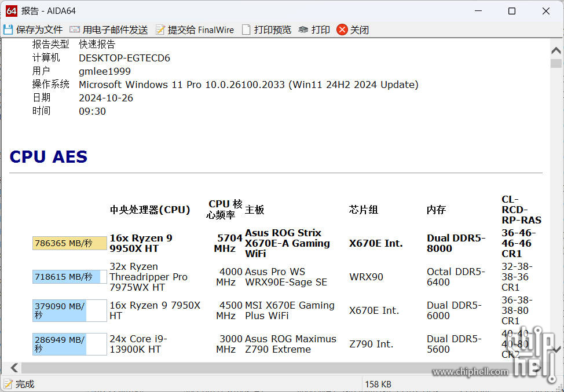The width and height of the screenshot is (564, 392).
Task: Click the vertical scrollbar thumb
Action: pos(556,63)
